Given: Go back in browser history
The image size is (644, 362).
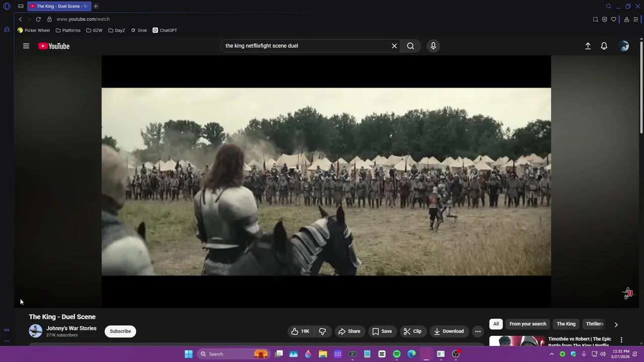Looking at the screenshot, I should click(20, 19).
